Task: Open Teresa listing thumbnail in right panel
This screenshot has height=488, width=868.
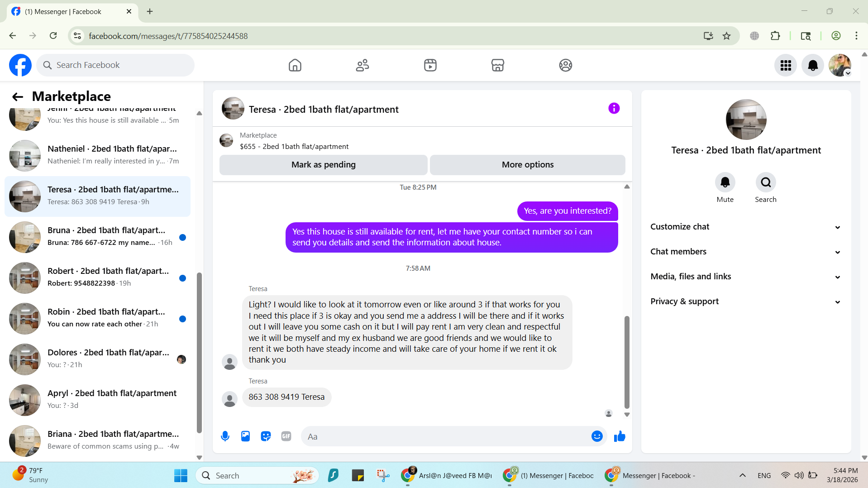Action: pyautogui.click(x=746, y=120)
